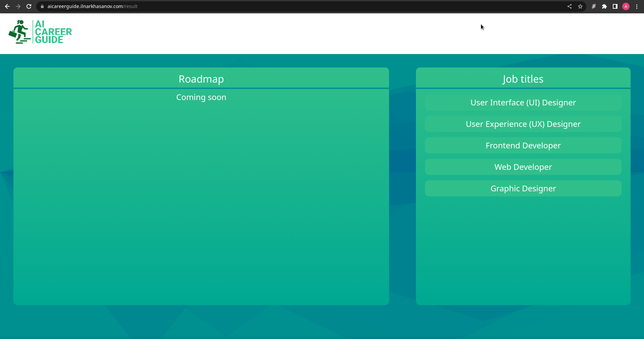Choose the User Experience (UX) Designer option
Viewport: 644px width, 339px height.
click(523, 124)
